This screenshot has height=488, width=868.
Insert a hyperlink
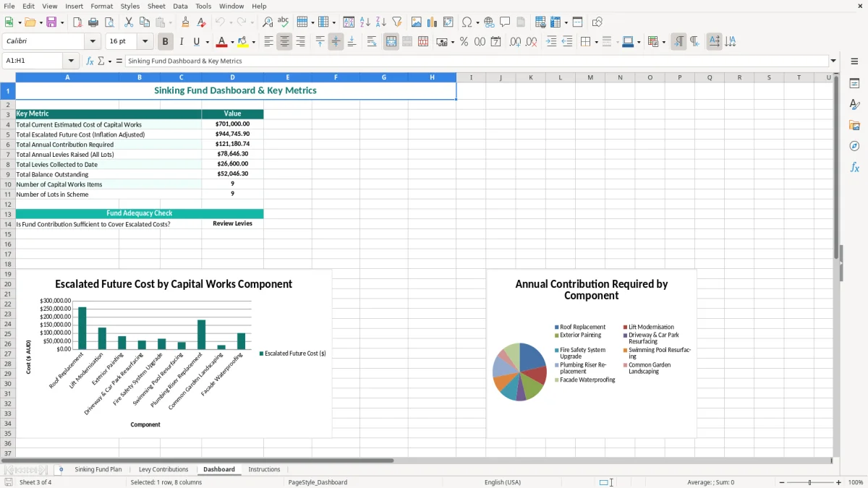click(x=489, y=22)
